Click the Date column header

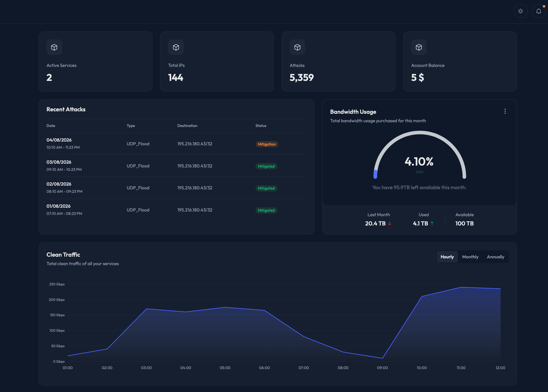pos(51,126)
